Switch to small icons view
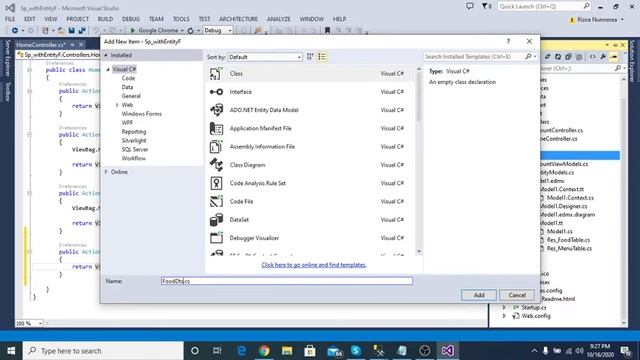The image size is (640, 360). point(310,57)
